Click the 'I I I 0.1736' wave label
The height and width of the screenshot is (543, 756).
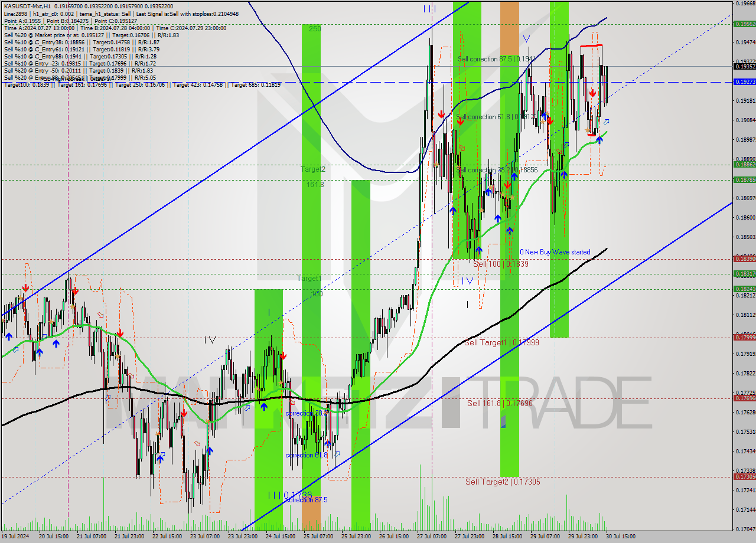click(289, 495)
